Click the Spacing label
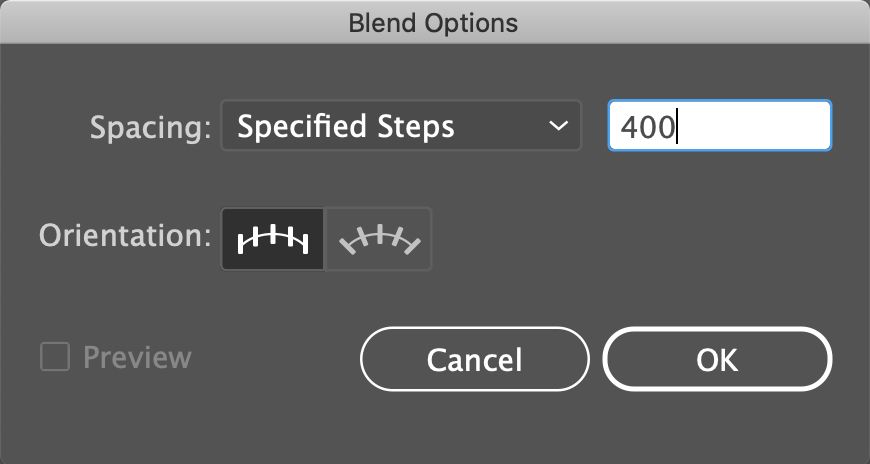Screen dimensions: 870x464 pyautogui.click(x=151, y=128)
